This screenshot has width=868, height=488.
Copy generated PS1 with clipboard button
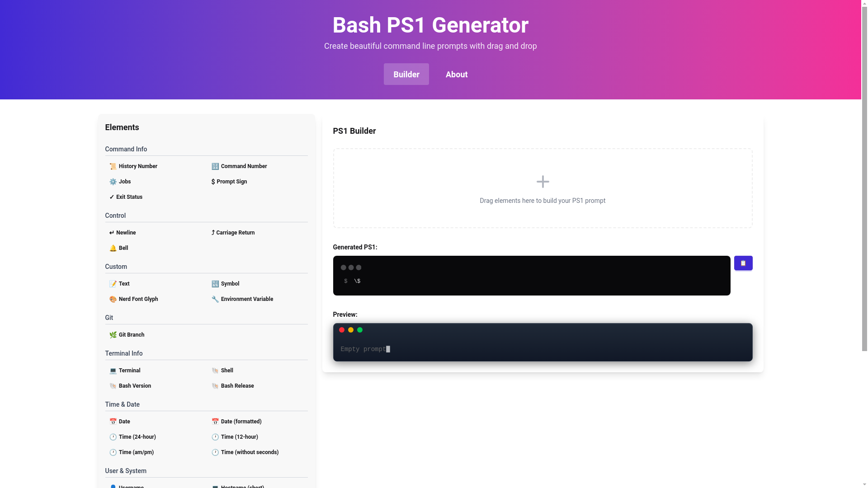(743, 263)
